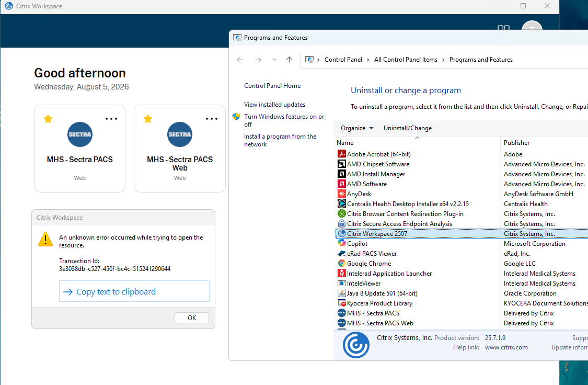
Task: Click the AnyDesk program icon
Action: pos(341,194)
